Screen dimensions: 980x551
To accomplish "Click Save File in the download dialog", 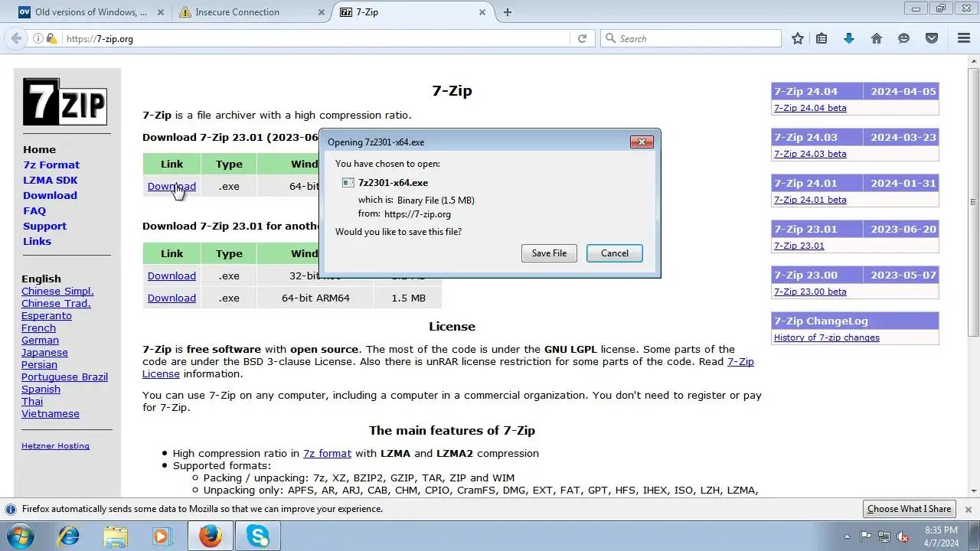I will click(x=549, y=253).
